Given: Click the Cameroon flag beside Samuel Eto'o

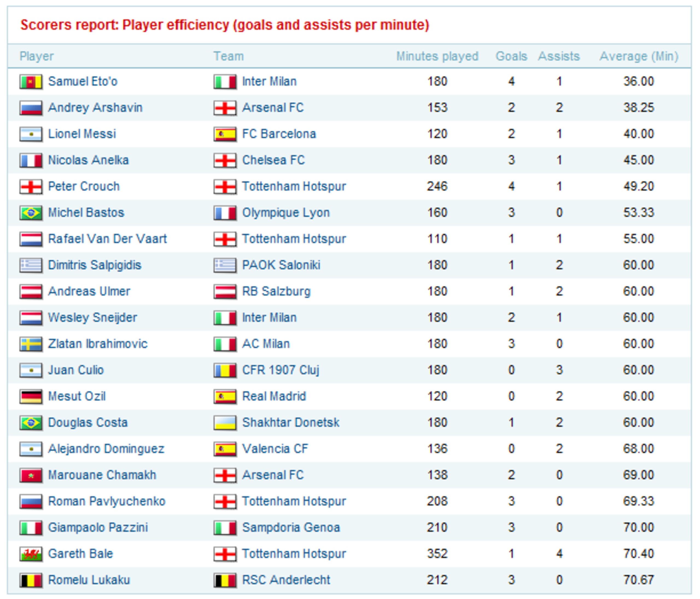Looking at the screenshot, I should [x=31, y=82].
